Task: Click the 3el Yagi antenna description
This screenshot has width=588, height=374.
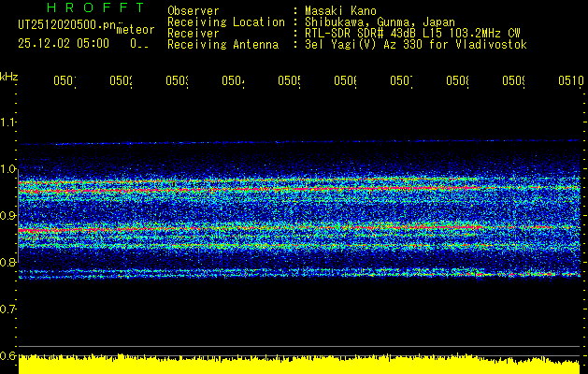Action: click(x=416, y=45)
